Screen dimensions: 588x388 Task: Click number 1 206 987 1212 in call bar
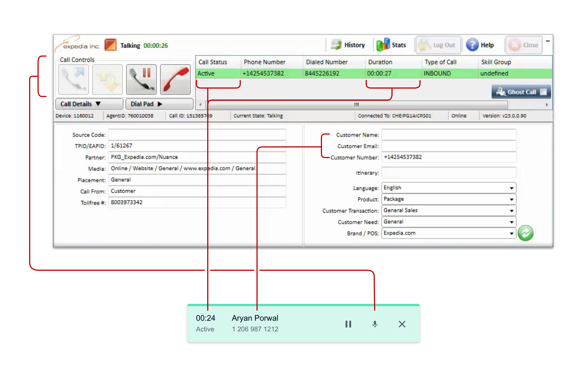click(255, 329)
